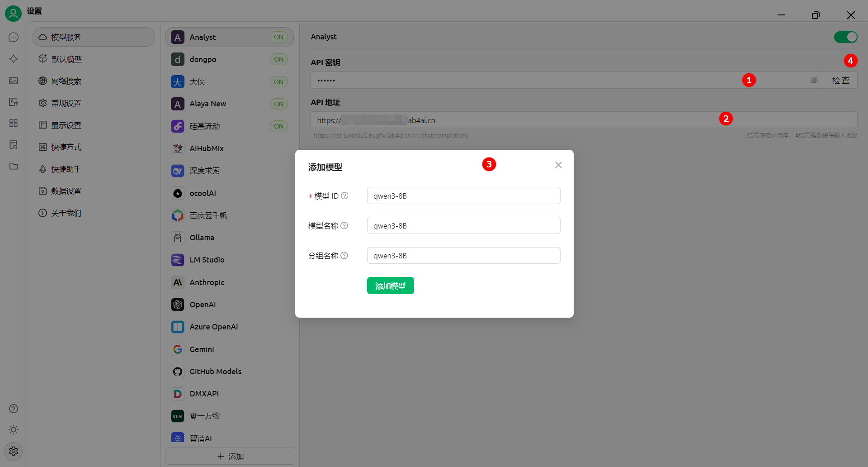
Task: Click the help question mark icon in sidebar
Action: click(14, 409)
